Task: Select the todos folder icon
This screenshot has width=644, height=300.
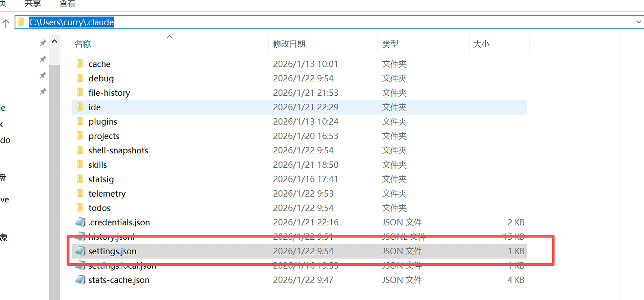Action: (x=80, y=208)
